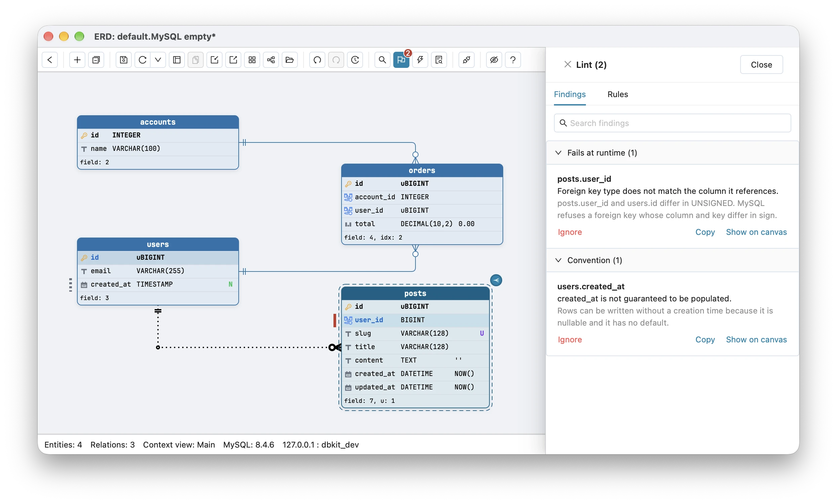
Task: Click the document search icon
Action: click(x=439, y=60)
